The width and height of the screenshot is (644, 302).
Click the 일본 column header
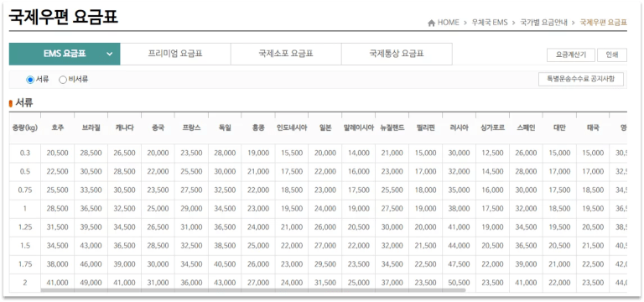click(x=325, y=128)
